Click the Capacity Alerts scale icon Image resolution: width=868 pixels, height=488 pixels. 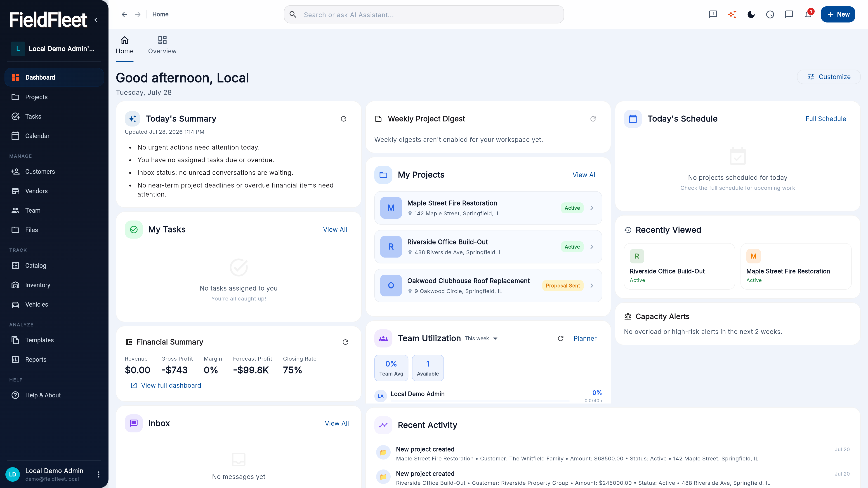[x=628, y=317]
